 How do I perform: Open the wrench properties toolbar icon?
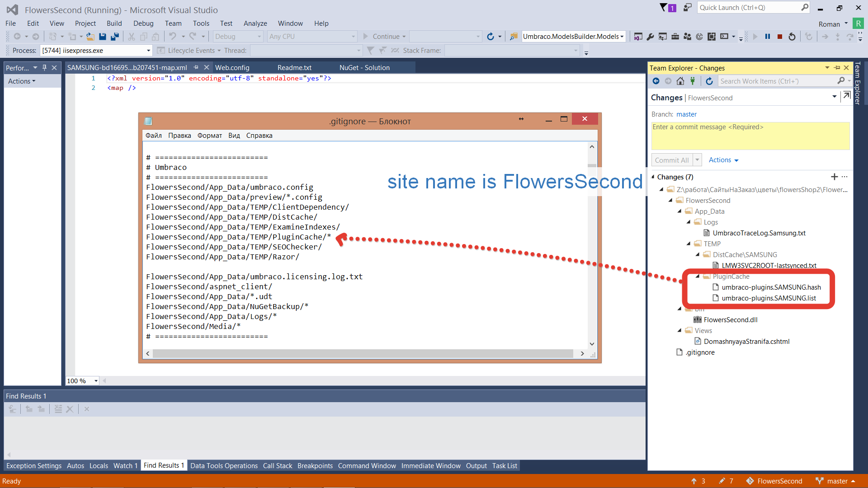tap(651, 37)
